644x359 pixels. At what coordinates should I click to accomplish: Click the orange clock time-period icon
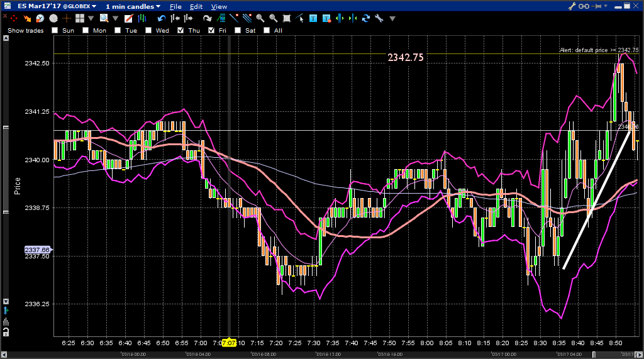coord(40,18)
